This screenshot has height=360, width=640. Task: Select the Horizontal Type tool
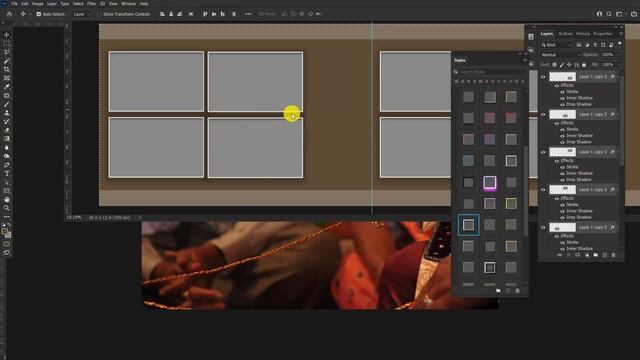tap(7, 173)
